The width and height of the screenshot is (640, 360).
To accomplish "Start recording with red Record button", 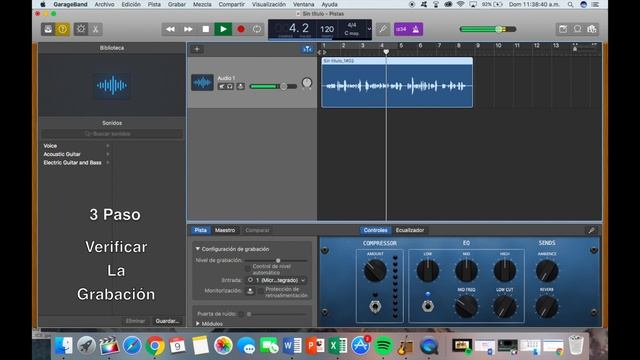I will coord(241,29).
